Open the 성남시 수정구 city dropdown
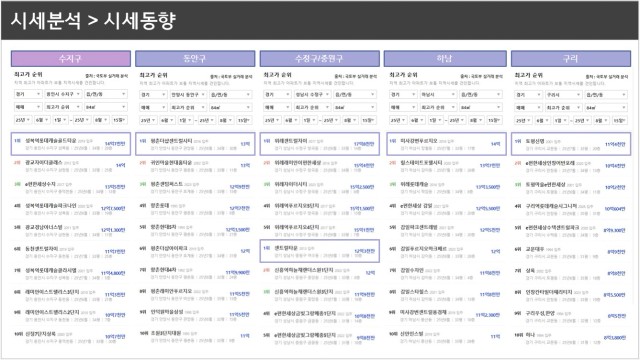Viewport: 640px width, 360px height. pyautogui.click(x=312, y=94)
